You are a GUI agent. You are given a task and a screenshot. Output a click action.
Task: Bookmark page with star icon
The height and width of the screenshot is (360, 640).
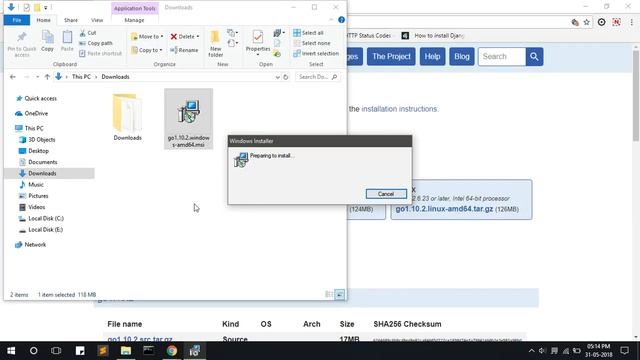tap(587, 22)
